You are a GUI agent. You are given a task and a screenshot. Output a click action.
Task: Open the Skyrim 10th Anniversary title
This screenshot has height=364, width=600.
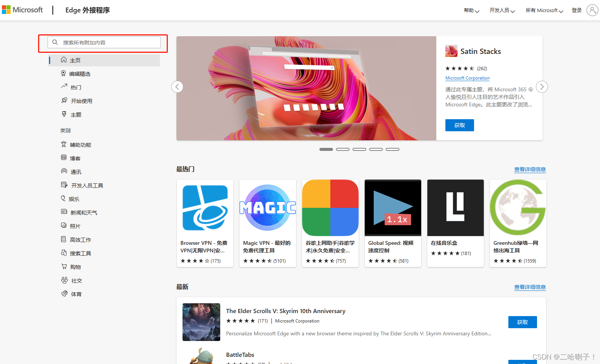[x=285, y=311]
